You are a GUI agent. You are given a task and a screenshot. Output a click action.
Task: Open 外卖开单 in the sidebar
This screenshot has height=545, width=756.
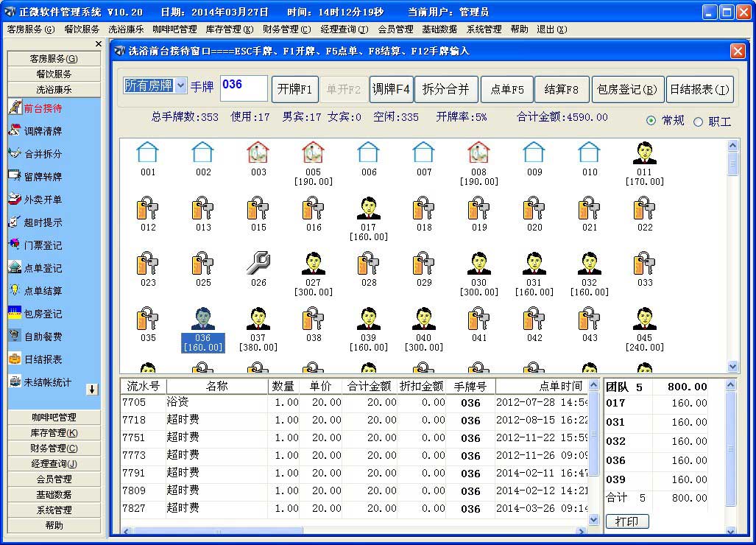coord(15,199)
